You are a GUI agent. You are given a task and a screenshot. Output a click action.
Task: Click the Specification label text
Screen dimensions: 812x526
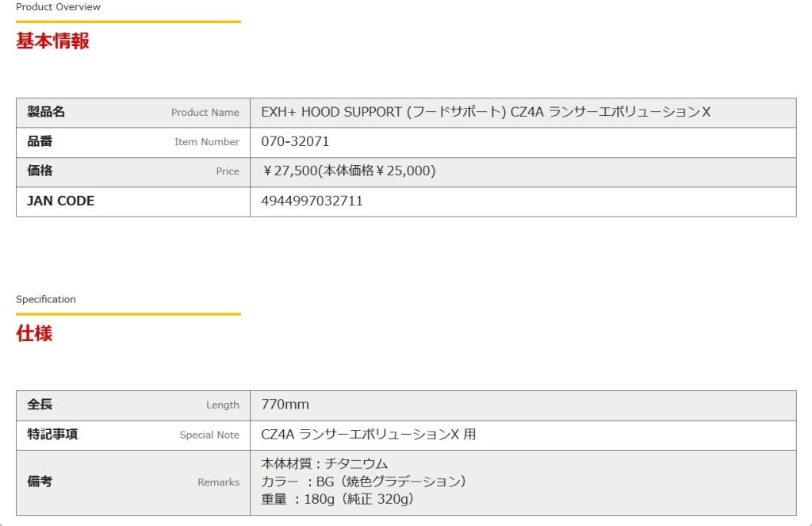coord(46,299)
